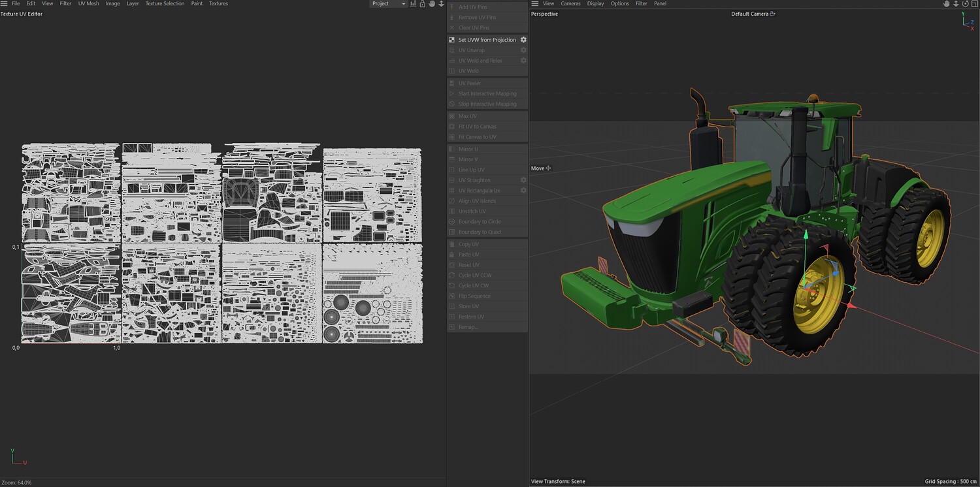980x487 pixels.
Task: Click the Fit UV to Canvas command
Action: 477,127
